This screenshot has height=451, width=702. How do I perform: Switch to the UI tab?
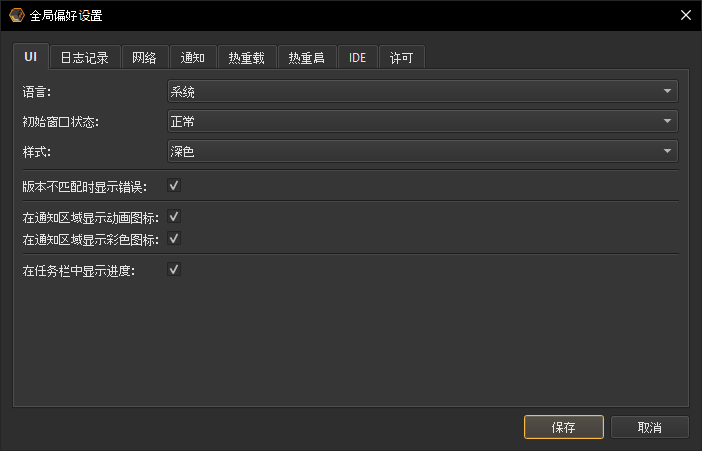point(30,56)
